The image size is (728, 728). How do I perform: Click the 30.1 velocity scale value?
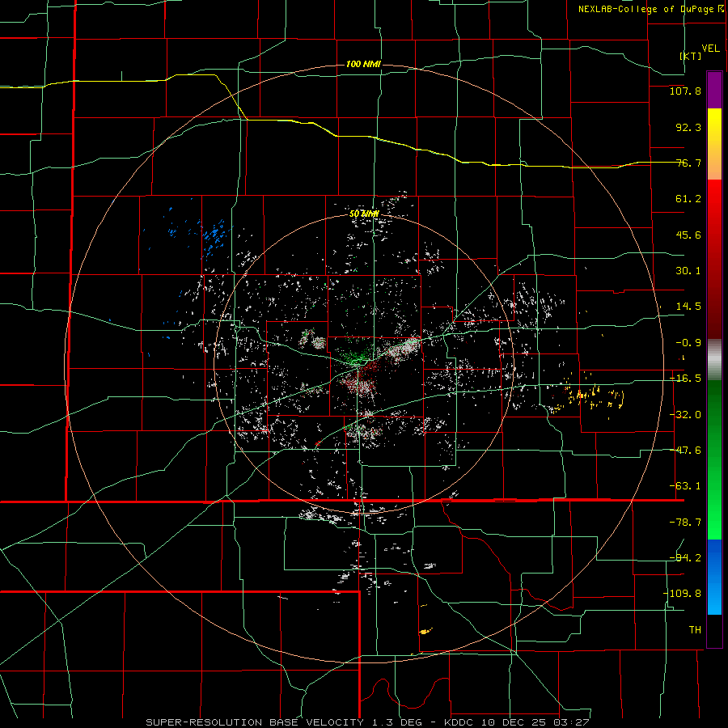coord(688,271)
